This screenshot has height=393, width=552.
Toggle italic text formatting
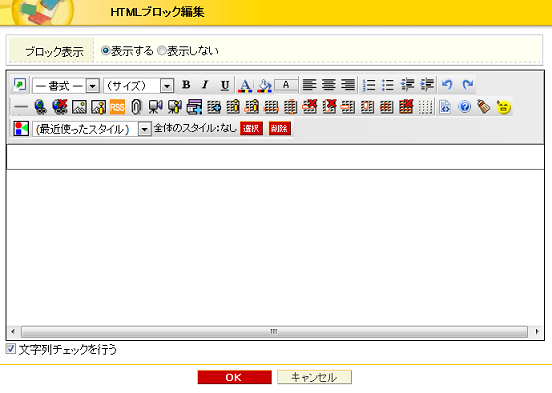(205, 85)
